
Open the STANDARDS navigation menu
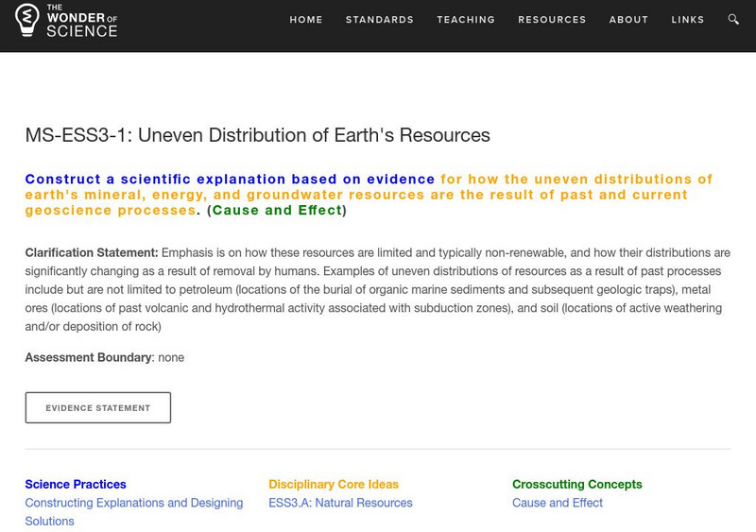click(380, 20)
